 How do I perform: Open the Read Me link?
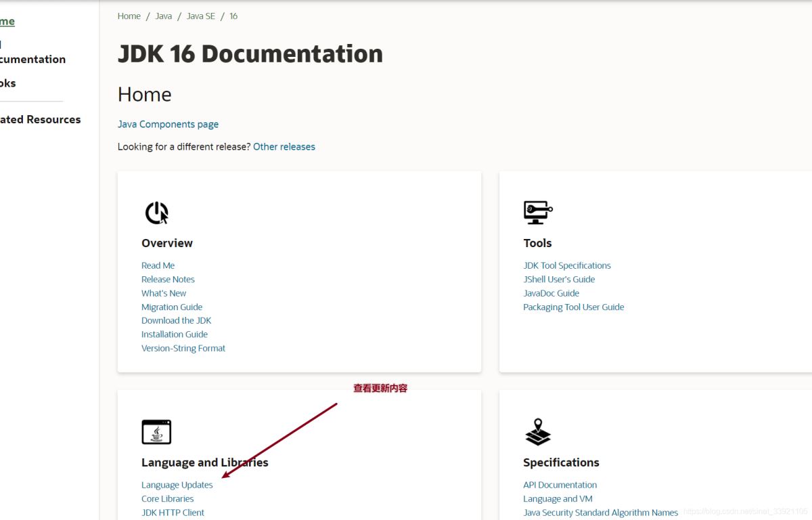click(158, 265)
